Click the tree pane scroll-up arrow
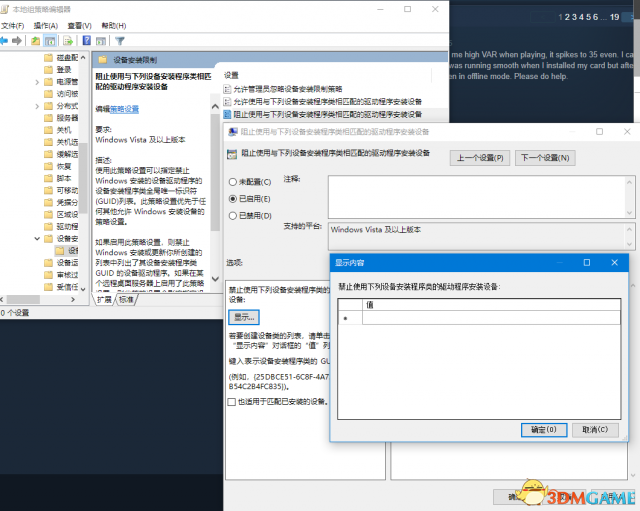 pyautogui.click(x=83, y=58)
